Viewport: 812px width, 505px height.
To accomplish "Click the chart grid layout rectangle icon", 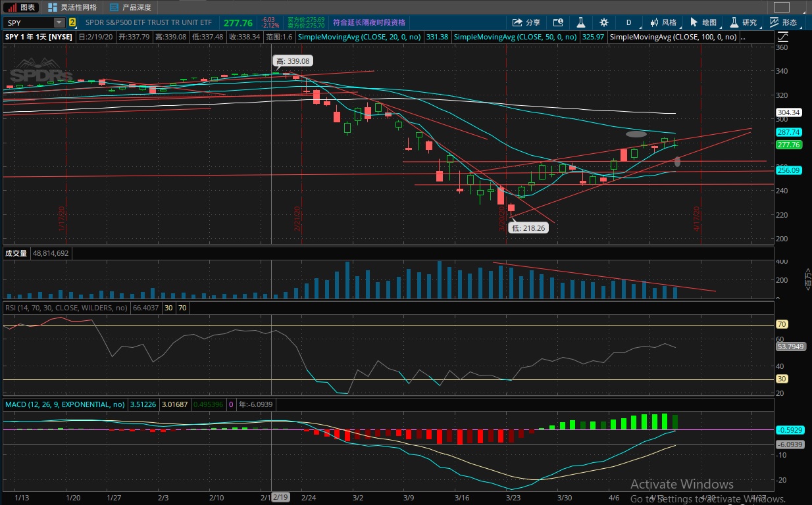I will 781,7.
